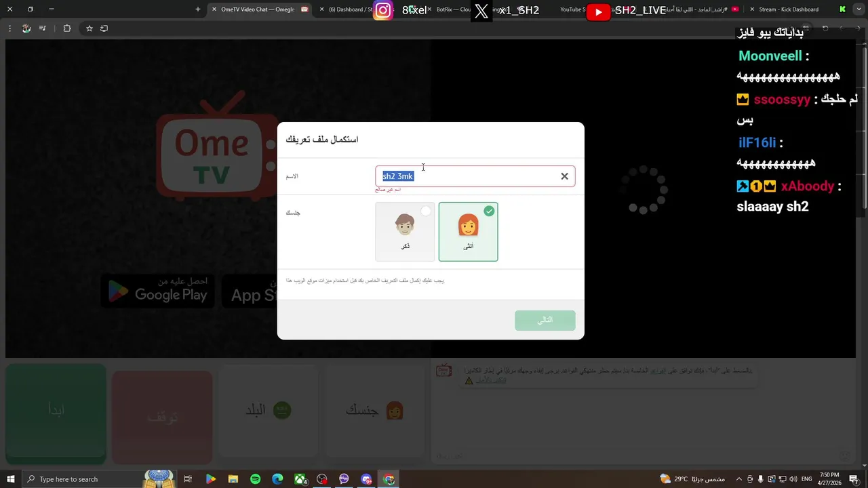Clear the name field with the X

tap(564, 176)
